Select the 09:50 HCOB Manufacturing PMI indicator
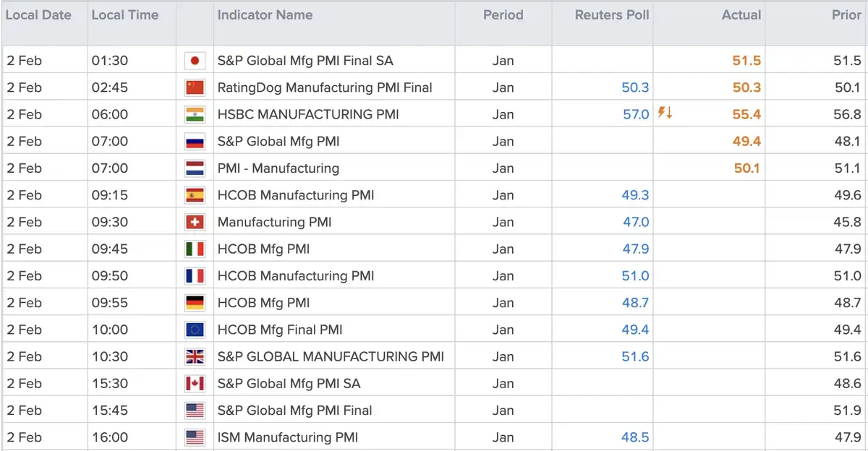The image size is (868, 451). (x=296, y=275)
